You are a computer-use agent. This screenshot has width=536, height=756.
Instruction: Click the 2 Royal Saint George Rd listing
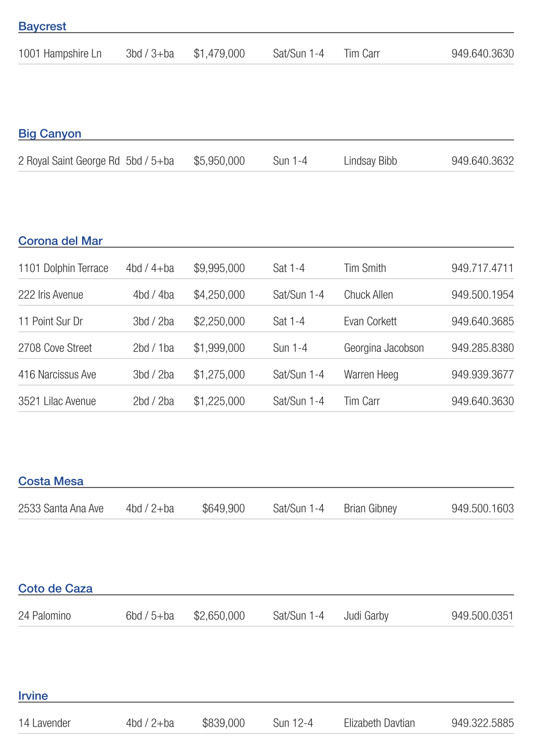69,161
